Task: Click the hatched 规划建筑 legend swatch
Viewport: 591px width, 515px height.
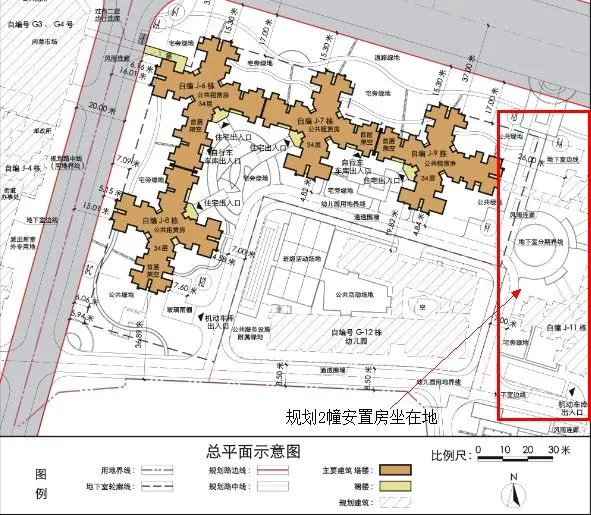Action: 395,502
